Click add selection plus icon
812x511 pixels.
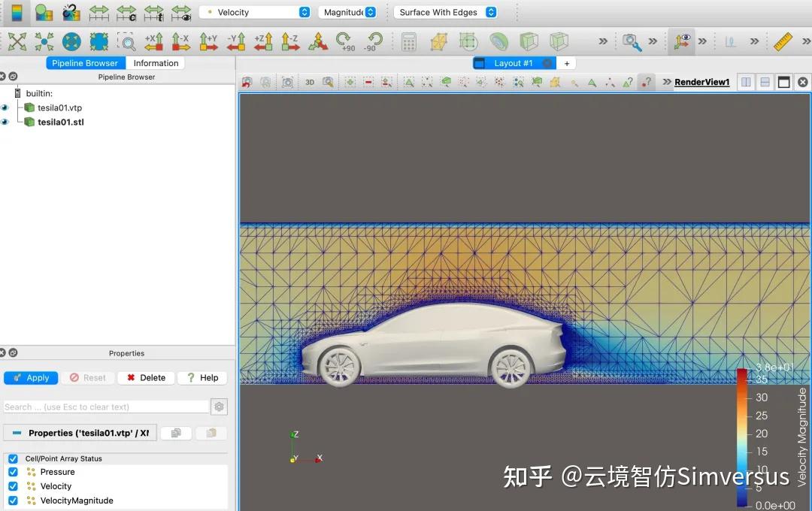pyautogui.click(x=350, y=83)
